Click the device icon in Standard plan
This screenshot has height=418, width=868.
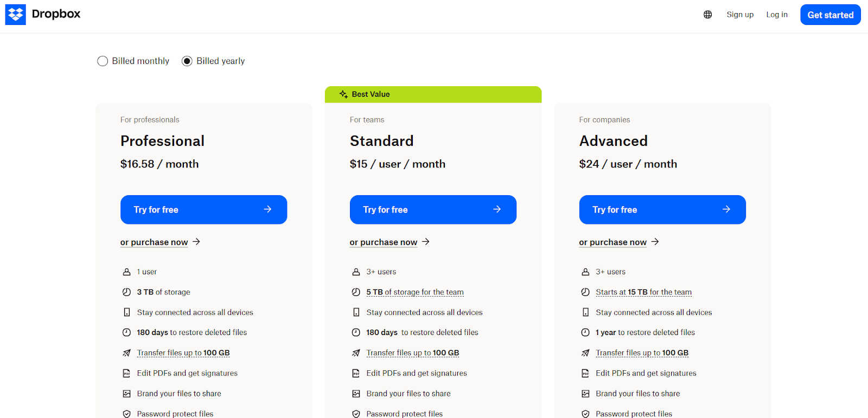[x=356, y=312]
